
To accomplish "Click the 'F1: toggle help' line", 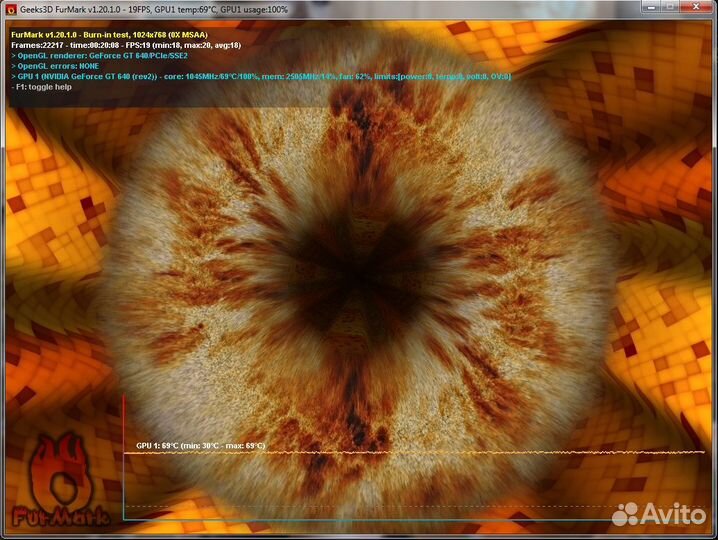I will (x=47, y=87).
